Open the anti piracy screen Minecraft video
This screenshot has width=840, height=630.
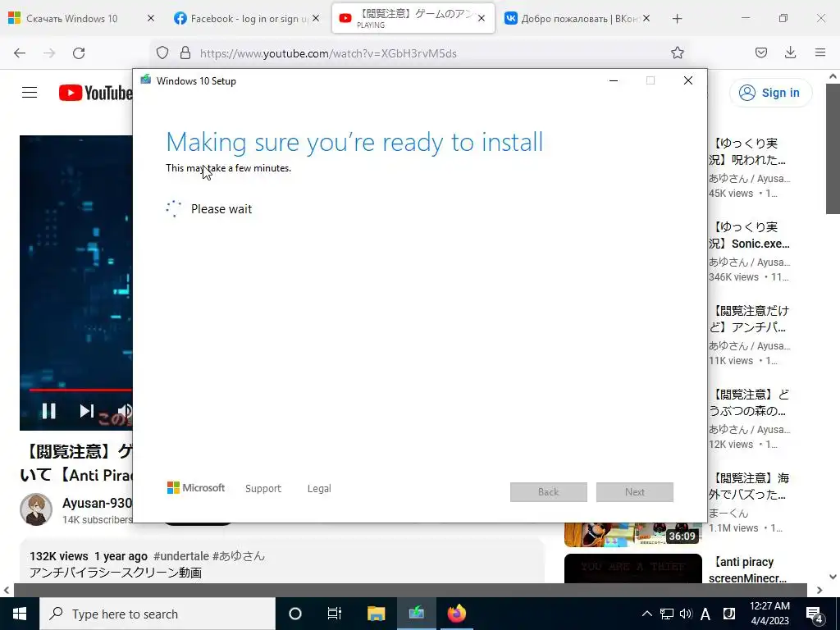click(748, 570)
